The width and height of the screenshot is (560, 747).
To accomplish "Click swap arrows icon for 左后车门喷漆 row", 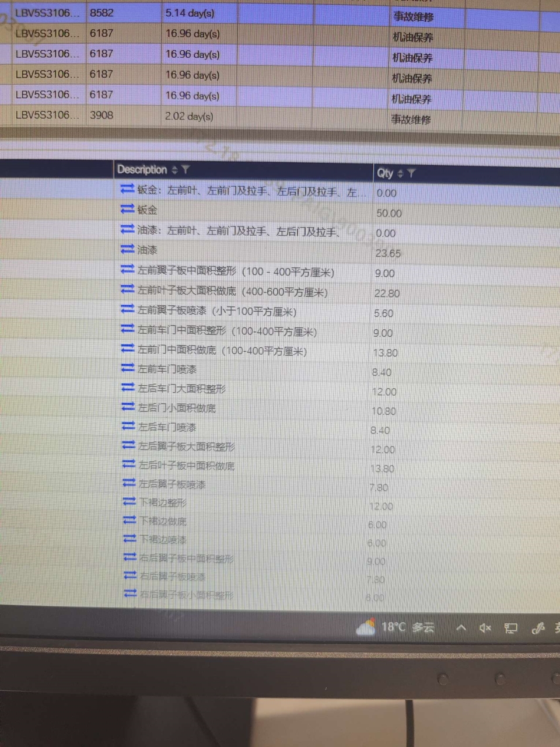I will 128,426.
